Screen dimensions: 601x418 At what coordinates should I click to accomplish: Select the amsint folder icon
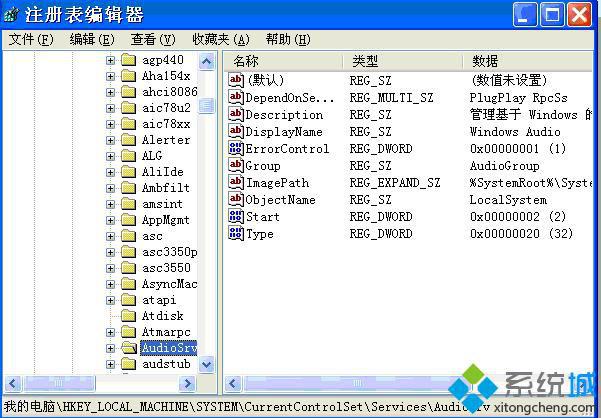(128, 204)
